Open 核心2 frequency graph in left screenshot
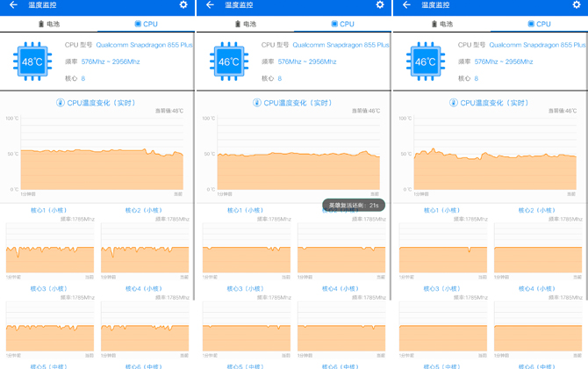 [x=145, y=248]
